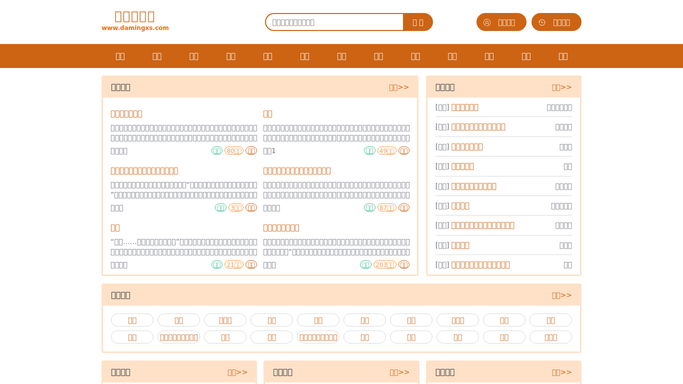The image size is (683, 384).
Task: Click green tag beside the 80 badge
Action: pyautogui.click(x=217, y=151)
